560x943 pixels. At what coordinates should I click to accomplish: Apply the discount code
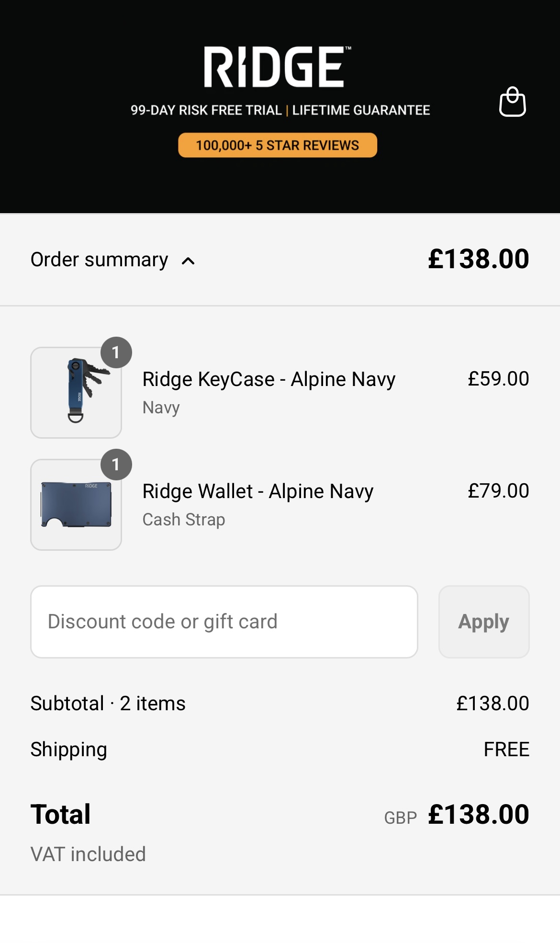click(484, 622)
